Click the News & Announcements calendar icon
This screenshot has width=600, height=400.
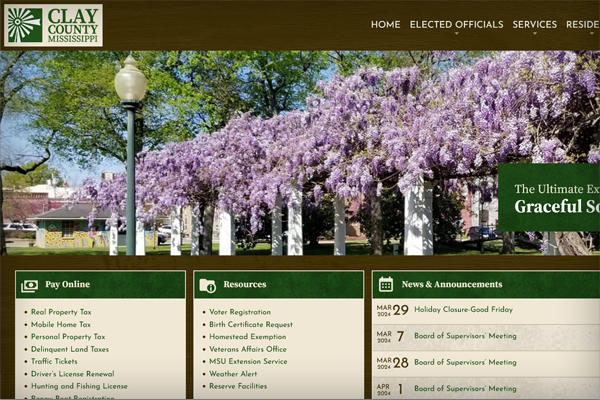pyautogui.click(x=386, y=284)
